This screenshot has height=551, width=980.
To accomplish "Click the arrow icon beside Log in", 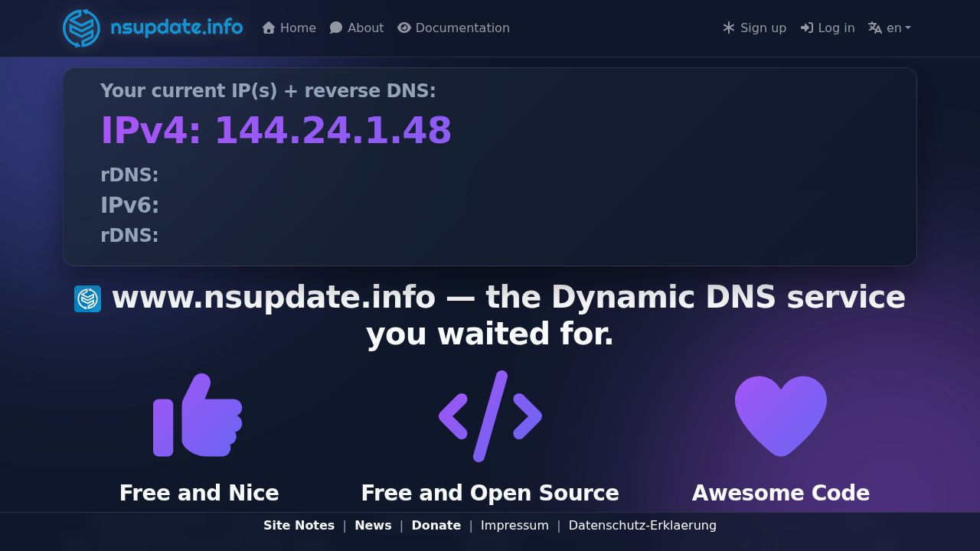I will [x=807, y=28].
